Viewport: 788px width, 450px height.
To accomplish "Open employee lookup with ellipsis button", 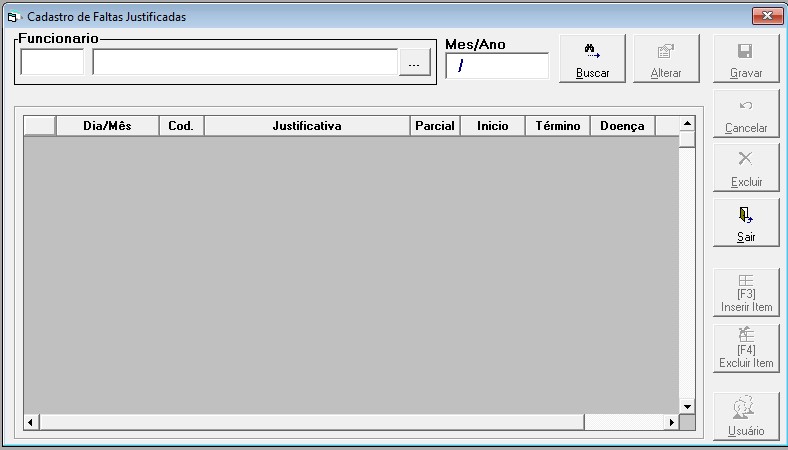I will (414, 62).
